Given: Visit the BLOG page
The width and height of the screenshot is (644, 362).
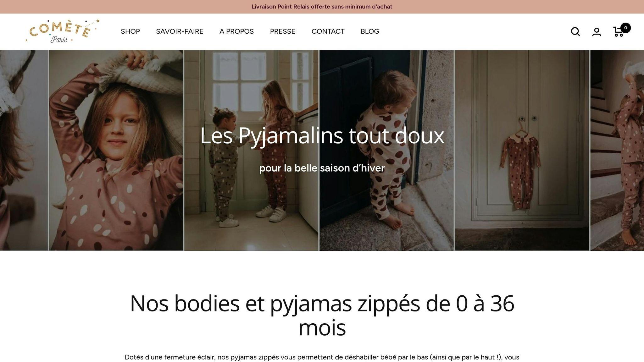Looking at the screenshot, I should 370,31.
